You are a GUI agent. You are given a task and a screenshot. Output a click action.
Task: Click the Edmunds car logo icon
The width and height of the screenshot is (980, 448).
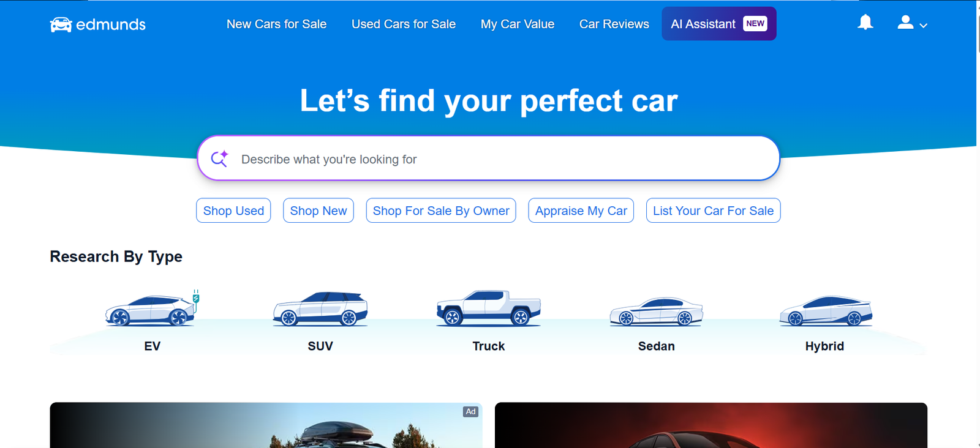[x=61, y=24]
